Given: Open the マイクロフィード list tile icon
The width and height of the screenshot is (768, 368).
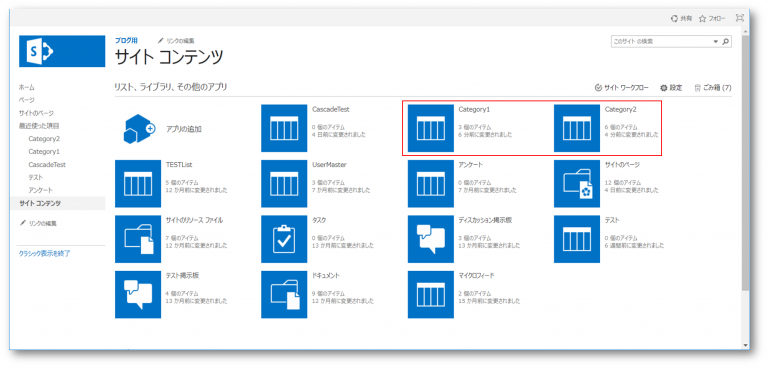Looking at the screenshot, I should [x=431, y=294].
